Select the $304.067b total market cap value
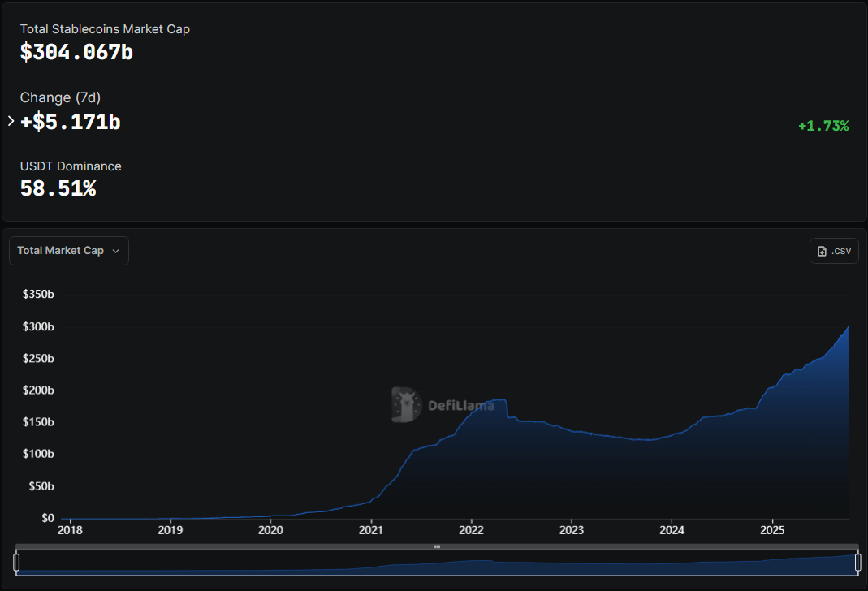This screenshot has width=868, height=591. point(76,52)
